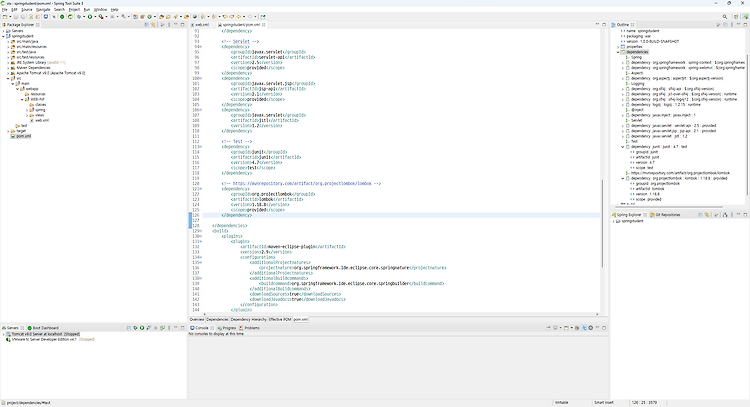
Task: Expand Maven Dependencies node
Action: (x=9, y=68)
